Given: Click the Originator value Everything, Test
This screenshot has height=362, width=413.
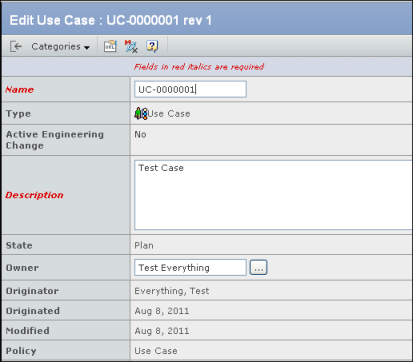Looking at the screenshot, I should [x=172, y=291].
